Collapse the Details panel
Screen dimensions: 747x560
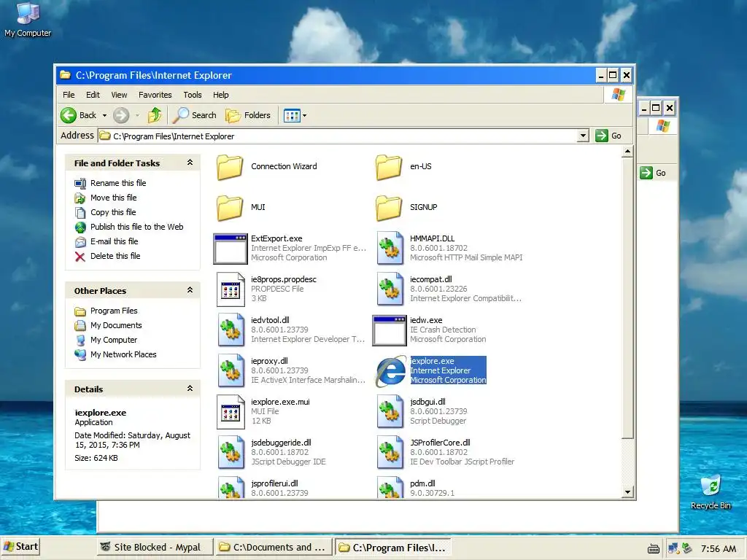[x=190, y=389]
